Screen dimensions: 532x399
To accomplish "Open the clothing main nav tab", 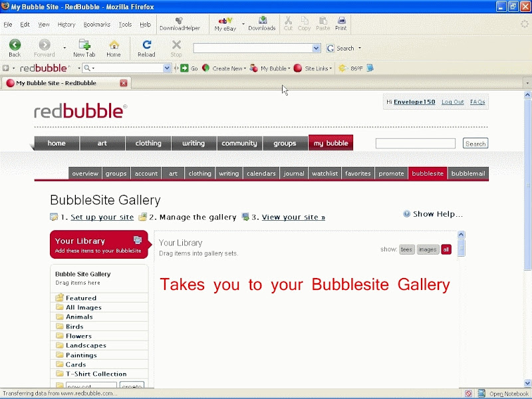I will pyautogui.click(x=148, y=143).
